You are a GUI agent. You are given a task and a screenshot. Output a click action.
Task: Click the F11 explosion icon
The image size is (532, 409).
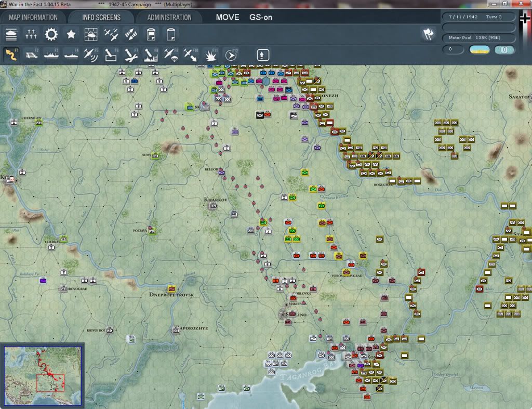pos(211,55)
